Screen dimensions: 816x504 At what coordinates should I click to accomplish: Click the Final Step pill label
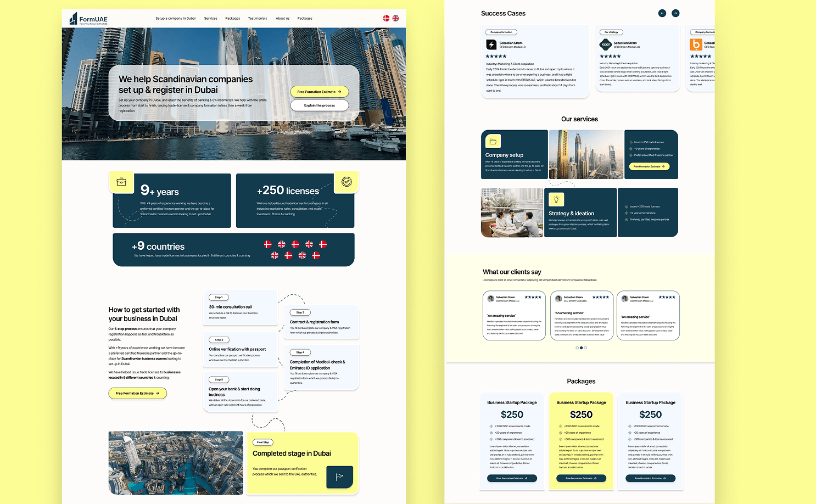click(x=263, y=443)
